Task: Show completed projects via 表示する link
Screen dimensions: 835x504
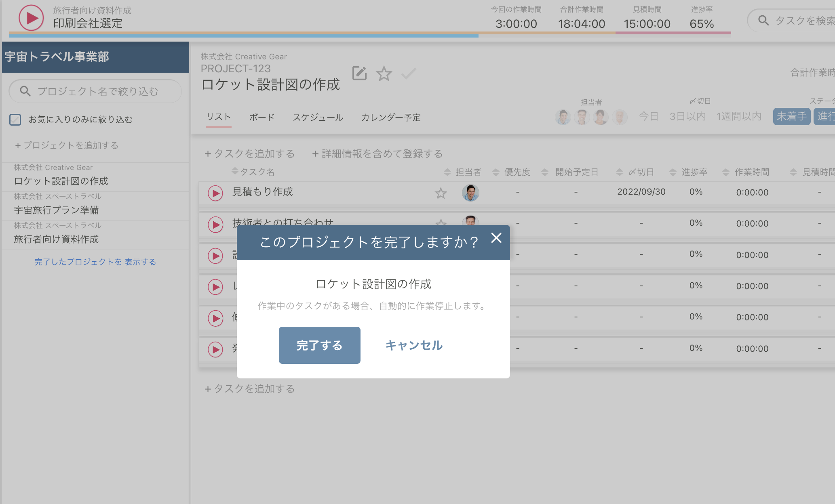Action: [140, 262]
